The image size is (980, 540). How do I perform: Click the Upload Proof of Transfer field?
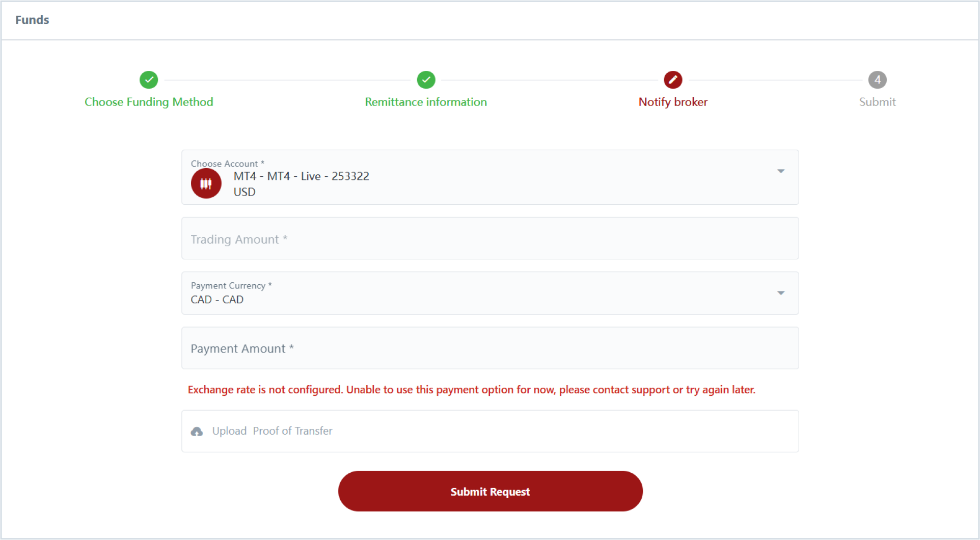[x=490, y=431]
